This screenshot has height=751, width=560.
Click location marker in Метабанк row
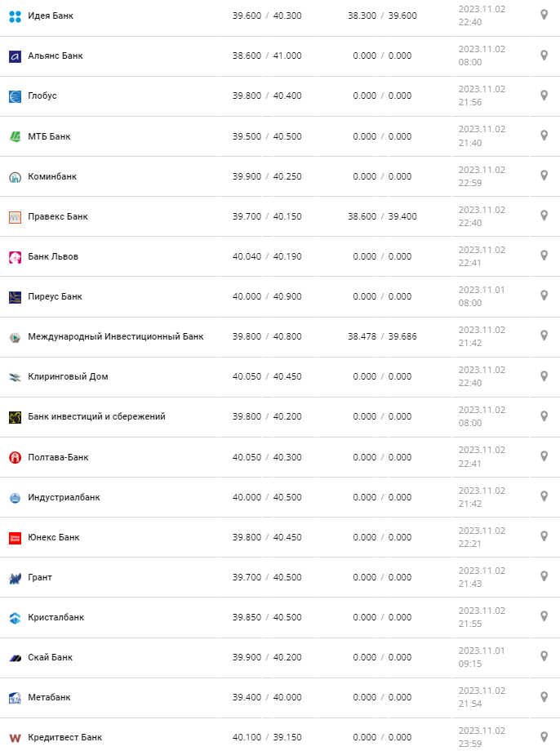[x=544, y=696]
